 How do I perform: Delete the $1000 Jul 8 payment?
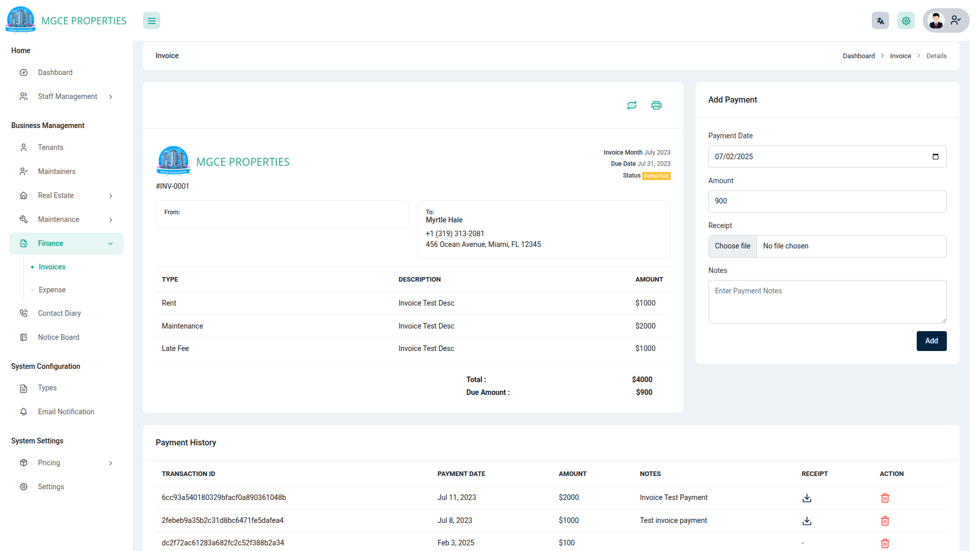[885, 521]
